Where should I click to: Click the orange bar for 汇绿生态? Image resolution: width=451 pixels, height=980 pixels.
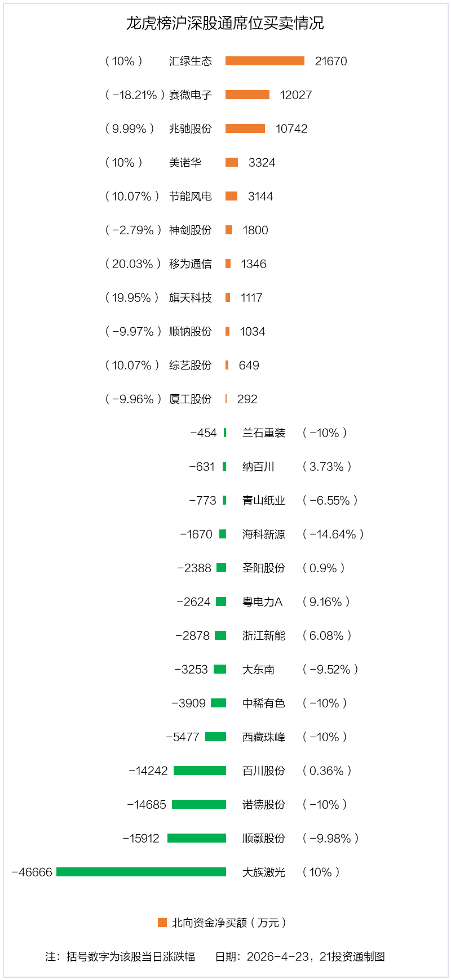tap(265, 61)
